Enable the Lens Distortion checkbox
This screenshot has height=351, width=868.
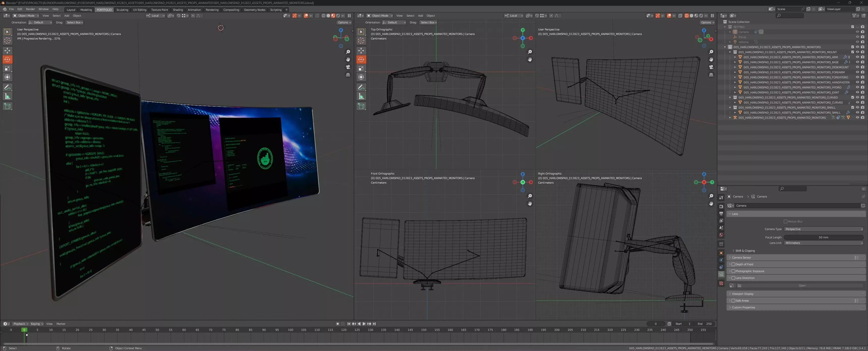tap(733, 278)
